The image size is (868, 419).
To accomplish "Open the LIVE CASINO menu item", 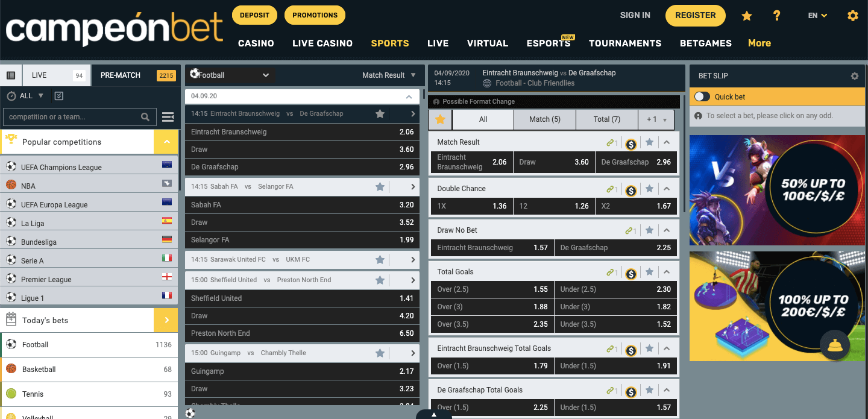I will 322,43.
